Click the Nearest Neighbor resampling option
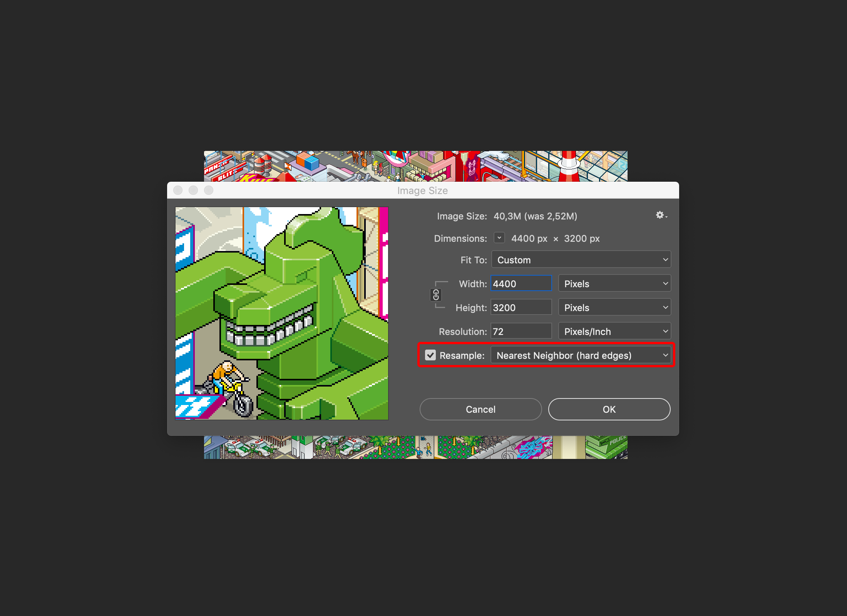This screenshot has height=616, width=847. click(x=581, y=355)
